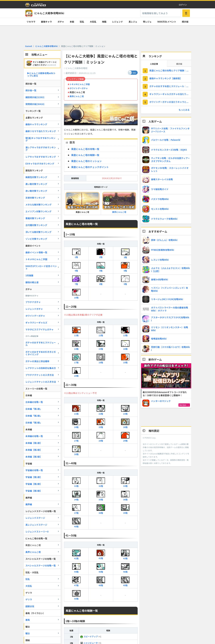Image resolution: width=215 pixels, height=644 pixels.
Task: Expand レジェンドステージ sidebar arrow
Action: [x=58, y=518]
